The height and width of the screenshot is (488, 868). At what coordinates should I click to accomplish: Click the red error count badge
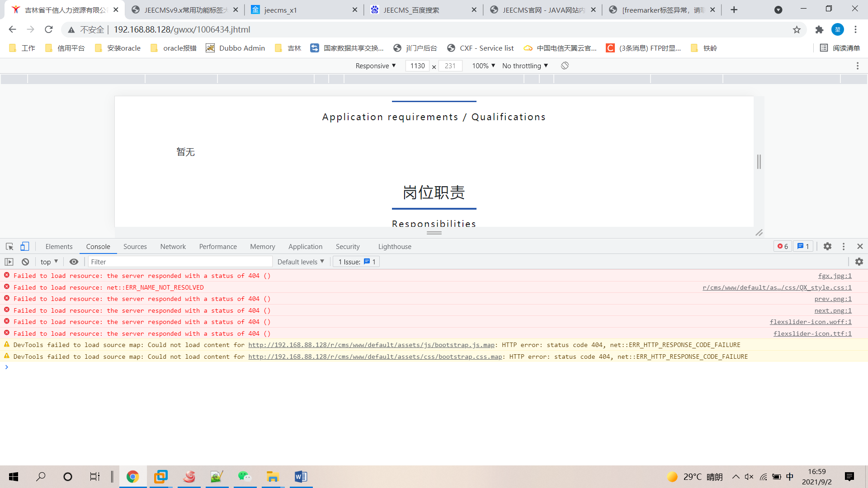pos(783,246)
